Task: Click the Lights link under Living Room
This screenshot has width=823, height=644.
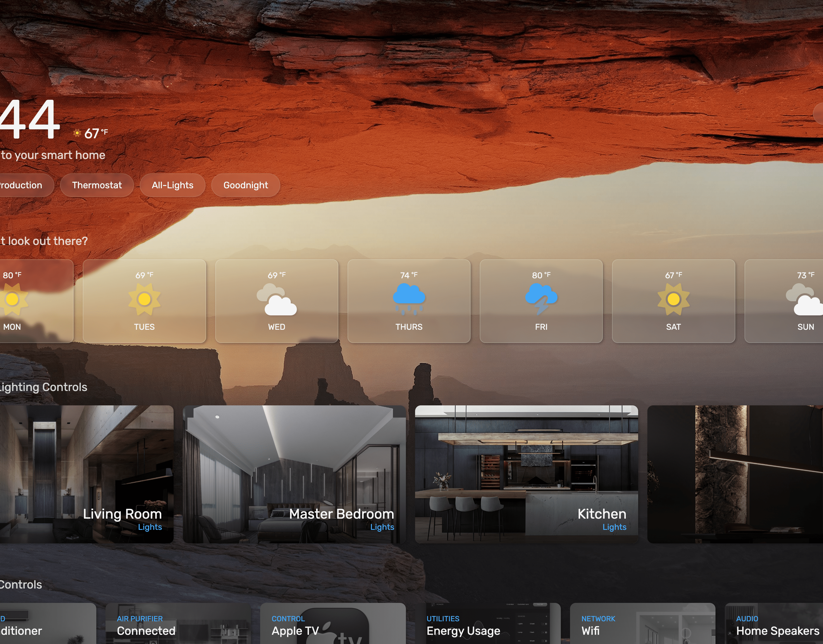Action: 150,527
